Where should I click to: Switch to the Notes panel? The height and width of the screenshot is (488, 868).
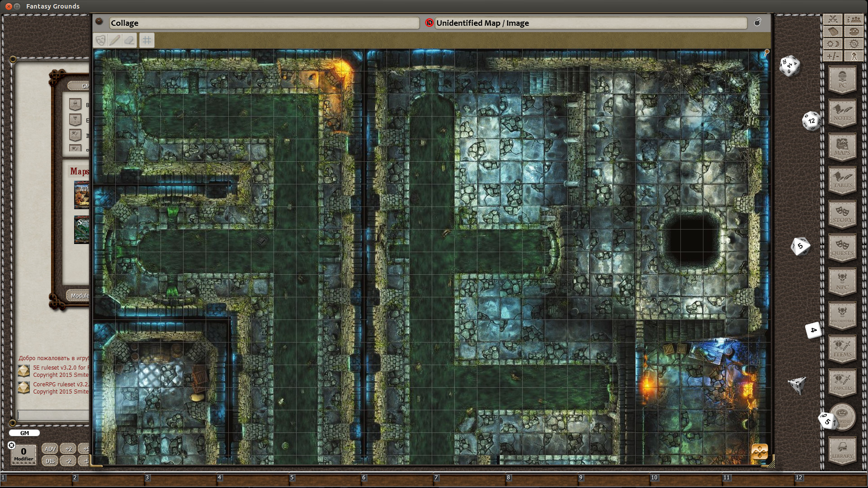pyautogui.click(x=842, y=114)
